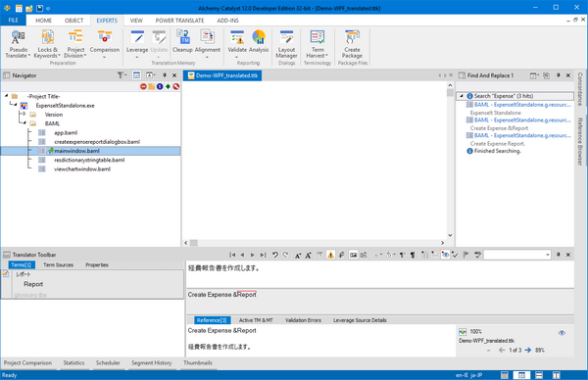Expand the Version folder node

pyautogui.click(x=24, y=114)
